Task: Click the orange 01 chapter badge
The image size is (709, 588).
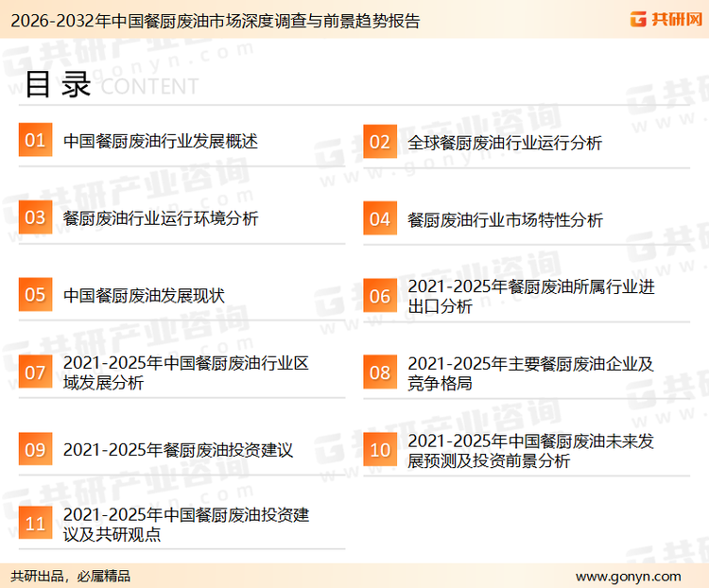Action: 35,140
